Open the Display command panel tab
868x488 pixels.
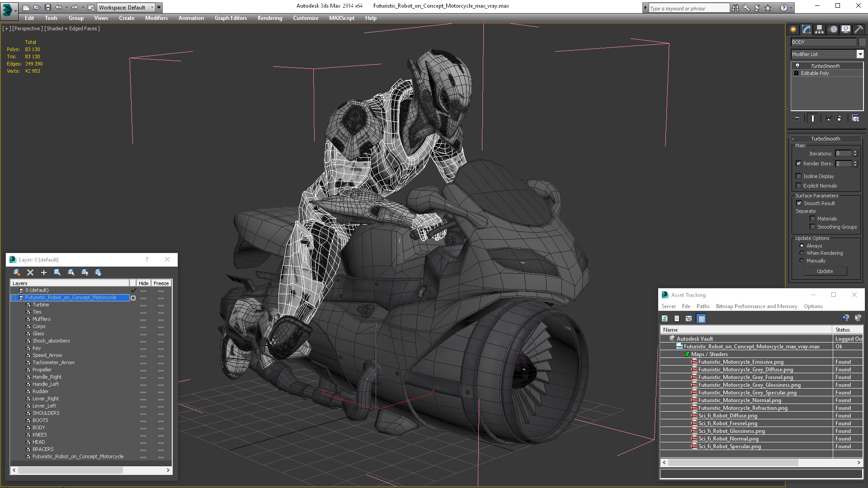tap(845, 29)
